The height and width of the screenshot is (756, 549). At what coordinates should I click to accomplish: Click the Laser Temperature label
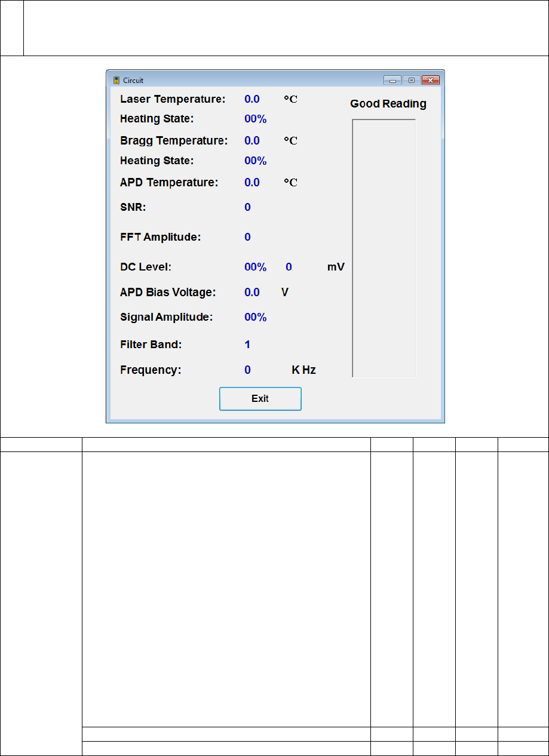point(173,99)
